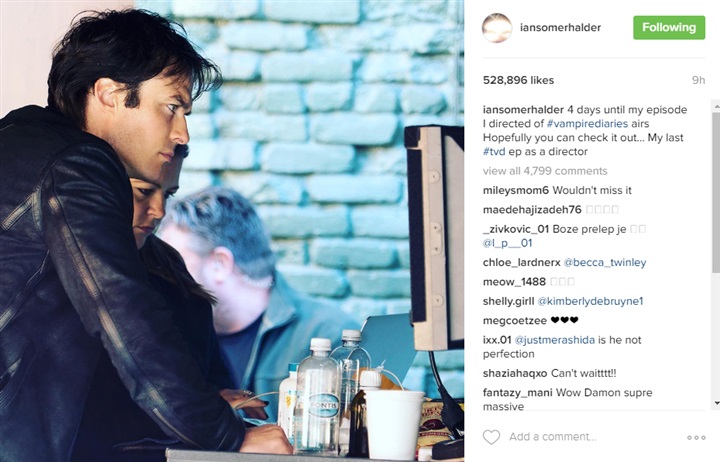Click scrollbar down arrow in comments

point(716,403)
